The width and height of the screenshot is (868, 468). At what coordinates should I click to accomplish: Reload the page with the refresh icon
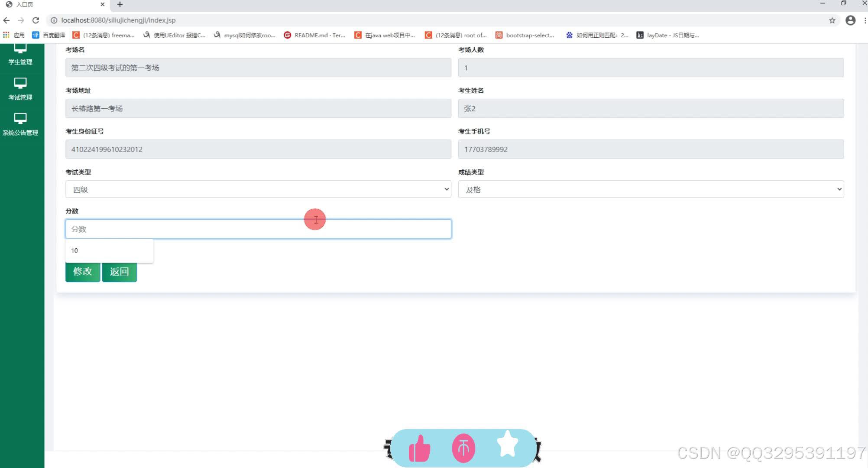(36, 20)
